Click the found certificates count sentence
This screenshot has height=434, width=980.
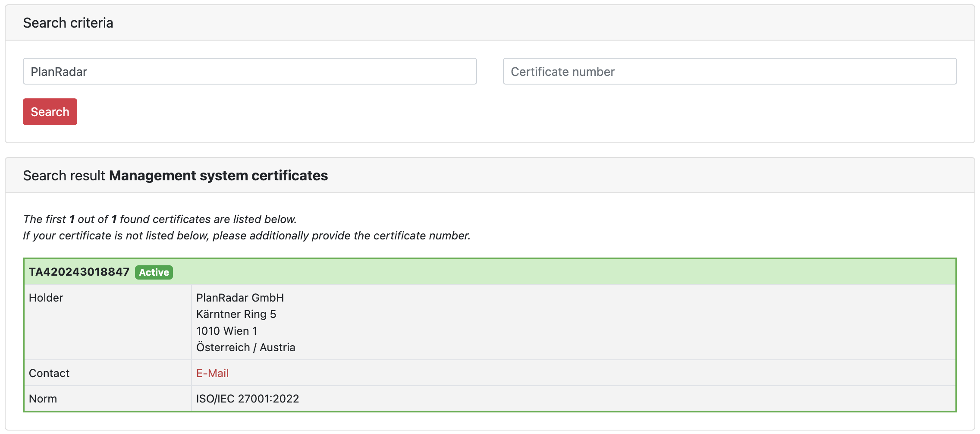[x=160, y=219]
